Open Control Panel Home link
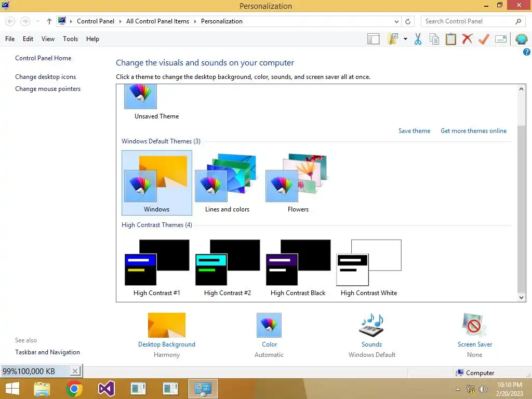This screenshot has width=532, height=399. pos(43,58)
